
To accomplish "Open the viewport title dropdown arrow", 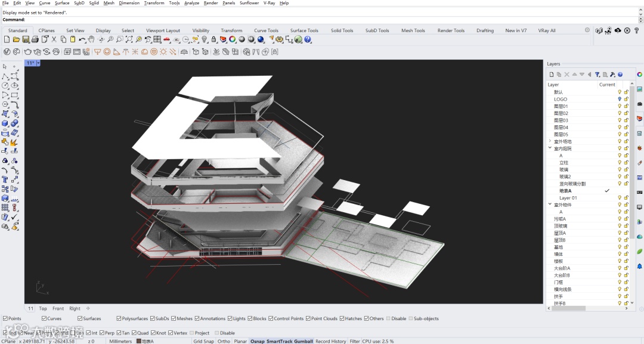I will coord(38,63).
